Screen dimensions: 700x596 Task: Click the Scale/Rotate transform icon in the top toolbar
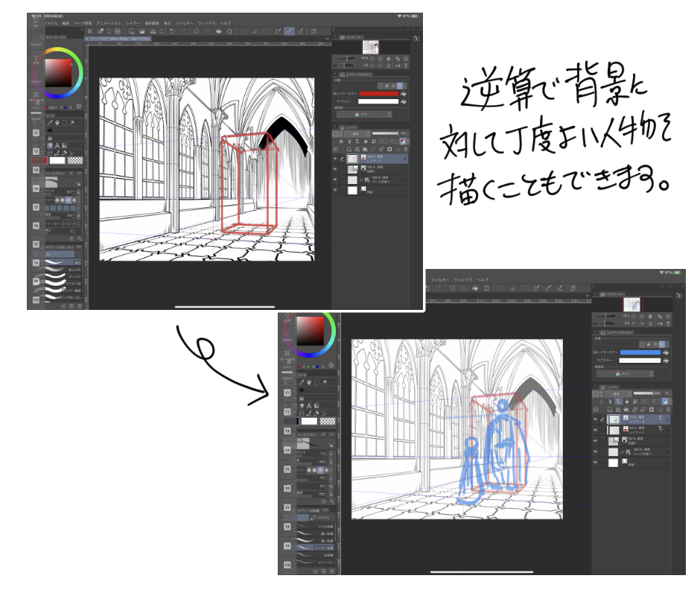pos(229,31)
